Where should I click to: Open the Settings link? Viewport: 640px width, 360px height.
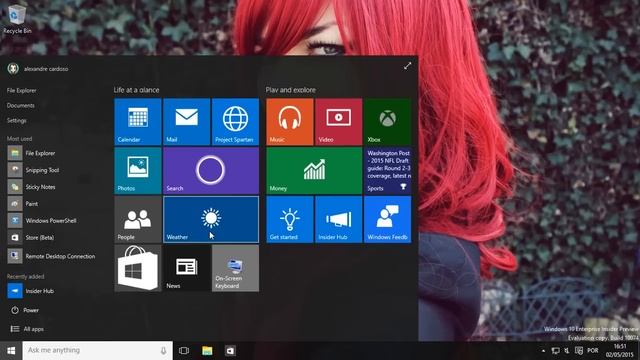click(17, 120)
